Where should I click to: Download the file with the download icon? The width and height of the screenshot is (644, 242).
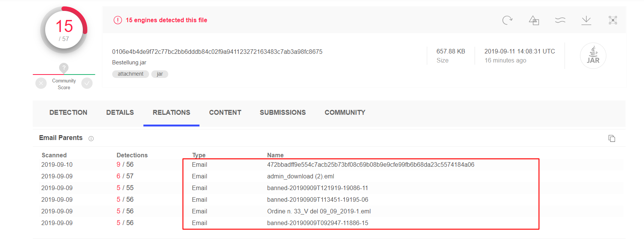(x=586, y=20)
